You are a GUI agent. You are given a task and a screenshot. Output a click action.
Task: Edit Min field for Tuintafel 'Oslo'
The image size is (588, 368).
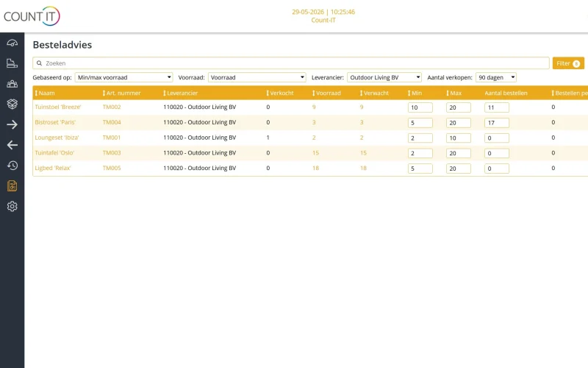click(x=420, y=153)
